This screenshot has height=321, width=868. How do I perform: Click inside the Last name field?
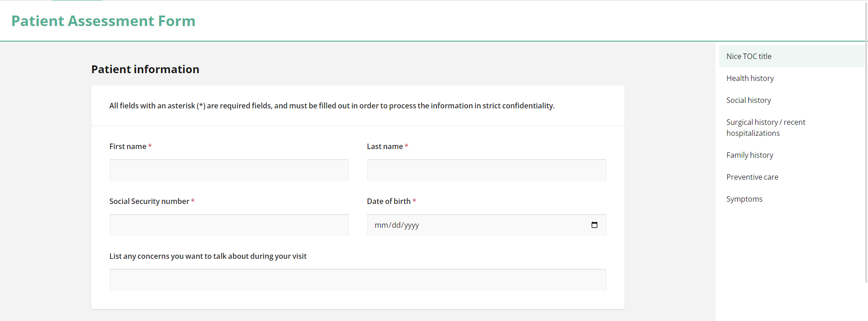[486, 170]
